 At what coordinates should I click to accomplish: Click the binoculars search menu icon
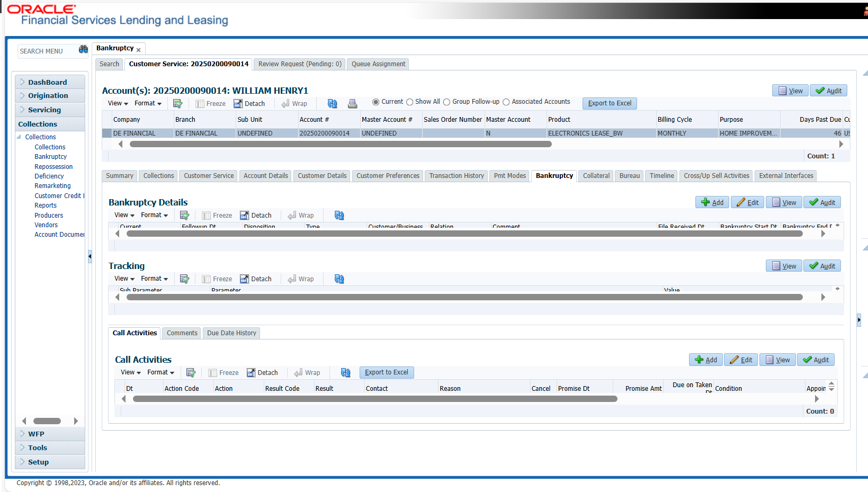[83, 49]
